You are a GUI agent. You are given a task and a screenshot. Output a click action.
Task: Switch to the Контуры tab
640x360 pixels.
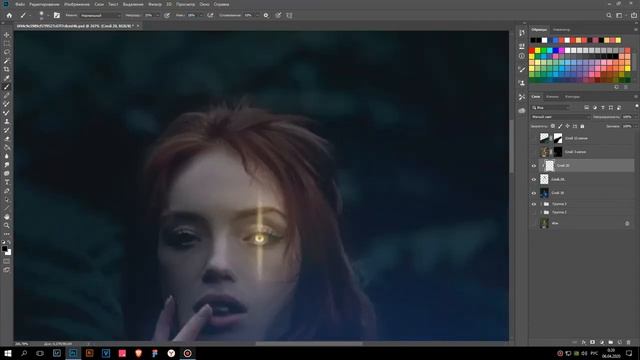point(572,97)
